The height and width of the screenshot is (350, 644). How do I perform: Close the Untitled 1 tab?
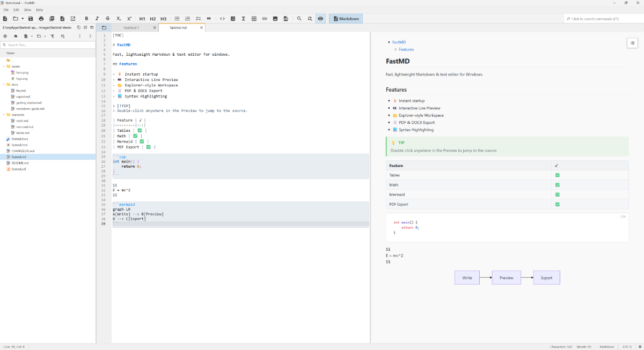(x=155, y=27)
